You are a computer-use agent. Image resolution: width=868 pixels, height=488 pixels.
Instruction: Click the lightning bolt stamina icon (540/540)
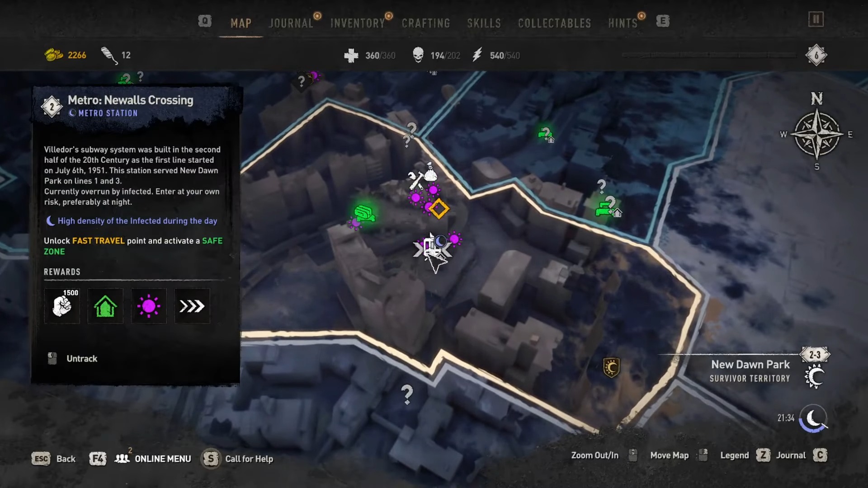[x=477, y=55]
